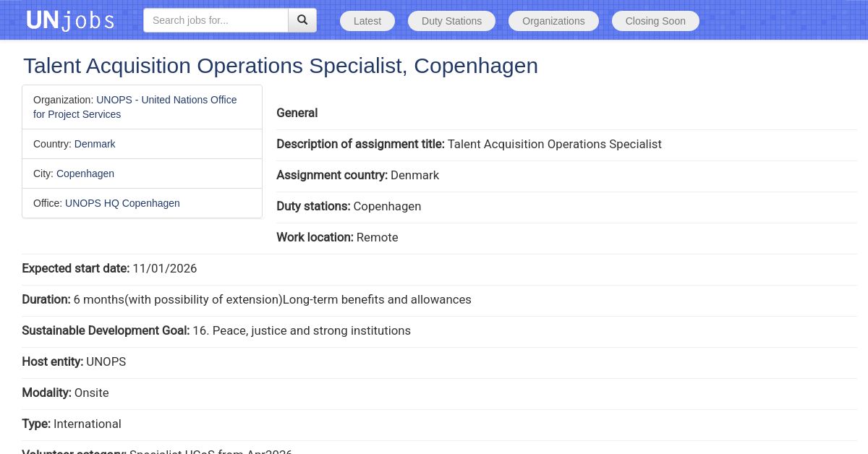Click the General section heading
The image size is (868, 454).
pos(297,113)
